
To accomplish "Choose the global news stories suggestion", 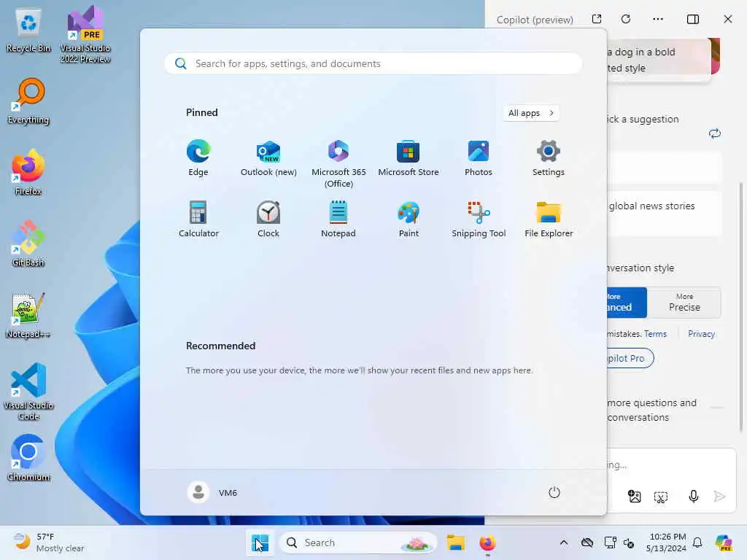I will [x=665, y=214].
